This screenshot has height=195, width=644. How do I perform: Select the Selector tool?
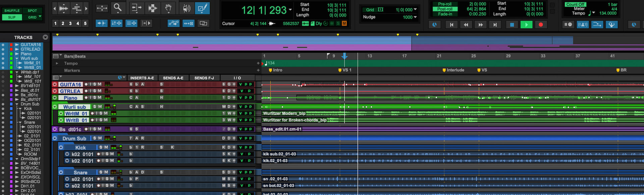152,8
